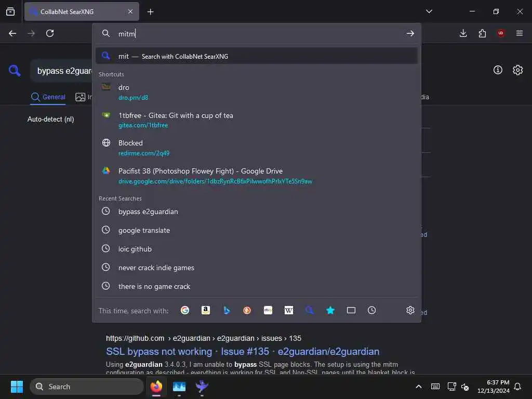This screenshot has width=532, height=399.
Task: Click the Windows taskbar Search box
Action: pyautogui.click(x=87, y=387)
